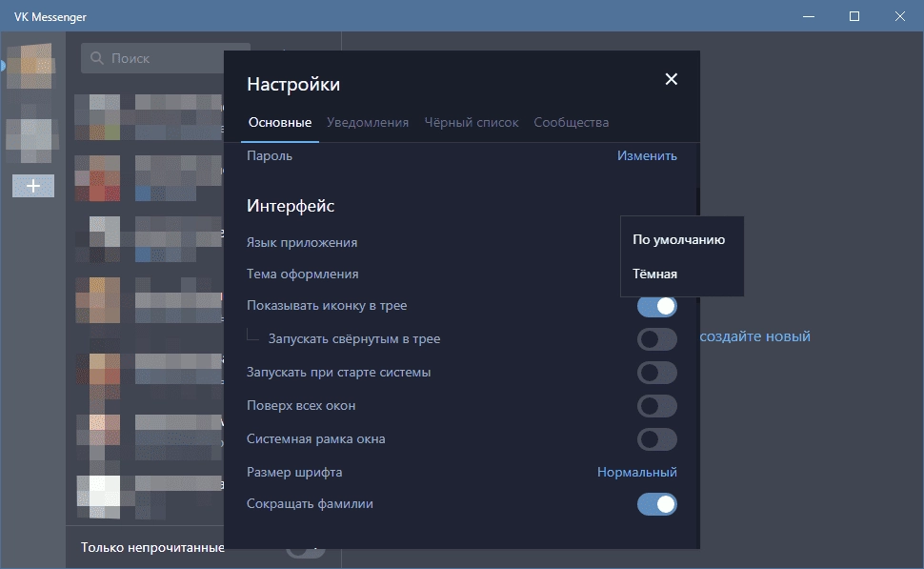Click the создайте новый link

754,336
